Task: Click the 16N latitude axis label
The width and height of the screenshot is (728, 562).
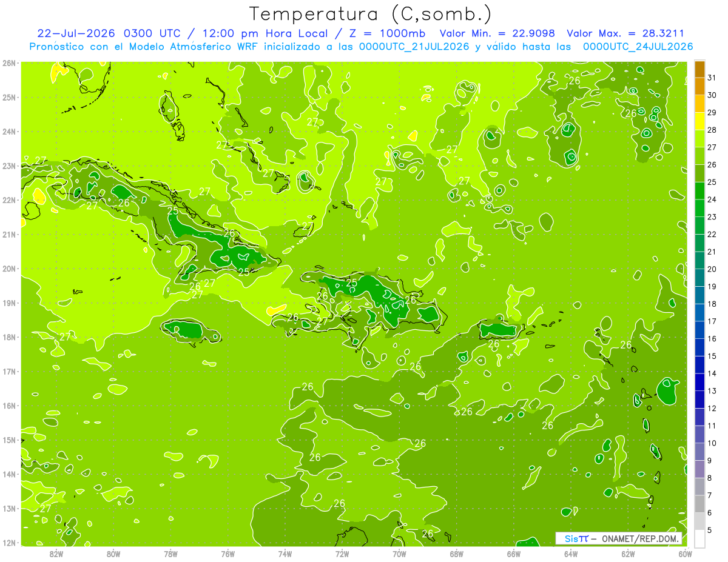Action: [x=9, y=406]
